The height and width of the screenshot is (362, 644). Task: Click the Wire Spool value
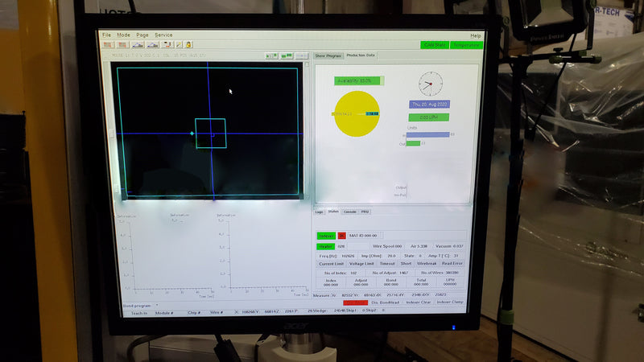coord(387,246)
